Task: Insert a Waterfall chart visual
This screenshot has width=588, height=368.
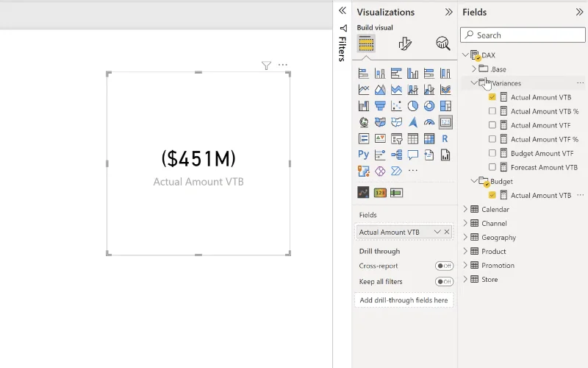Action: tap(363, 106)
